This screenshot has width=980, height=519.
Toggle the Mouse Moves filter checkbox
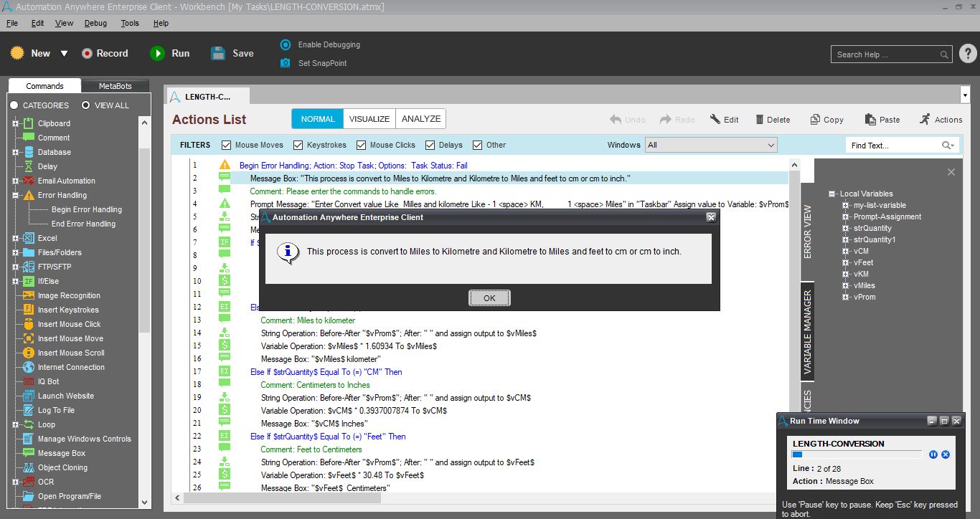click(x=227, y=145)
